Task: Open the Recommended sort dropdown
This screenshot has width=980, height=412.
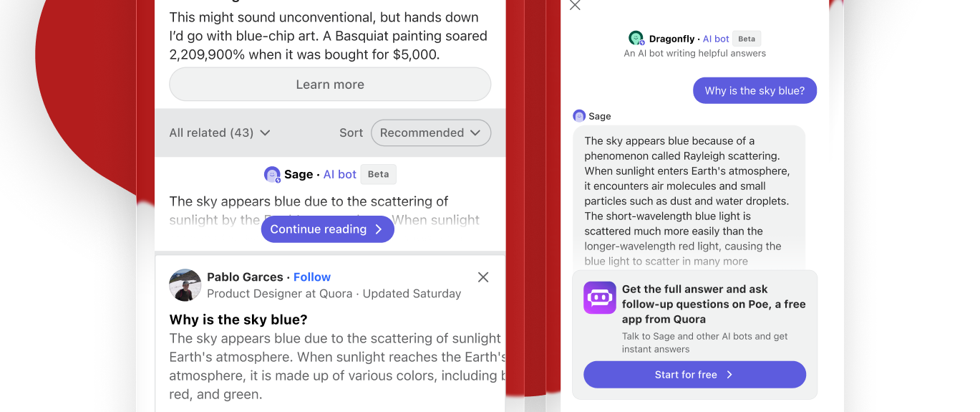Action: [431, 133]
